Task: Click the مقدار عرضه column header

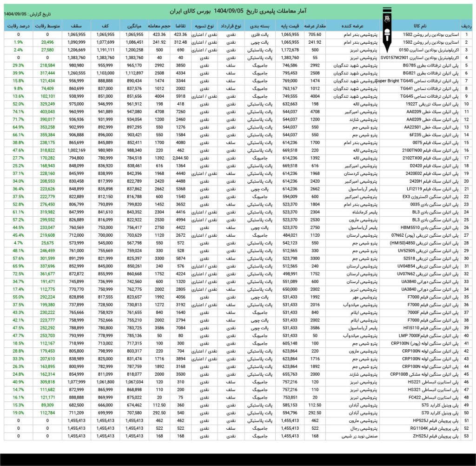Action: pos(315,26)
